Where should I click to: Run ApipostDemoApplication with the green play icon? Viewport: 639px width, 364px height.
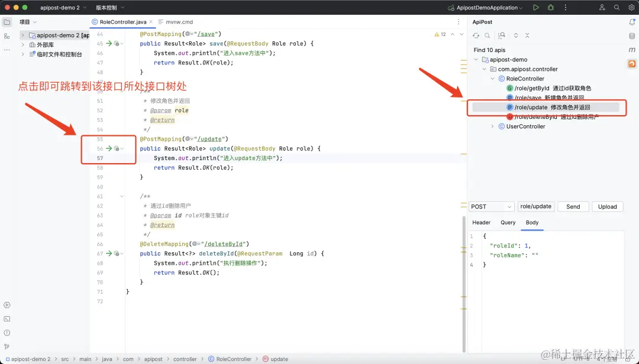point(536,7)
